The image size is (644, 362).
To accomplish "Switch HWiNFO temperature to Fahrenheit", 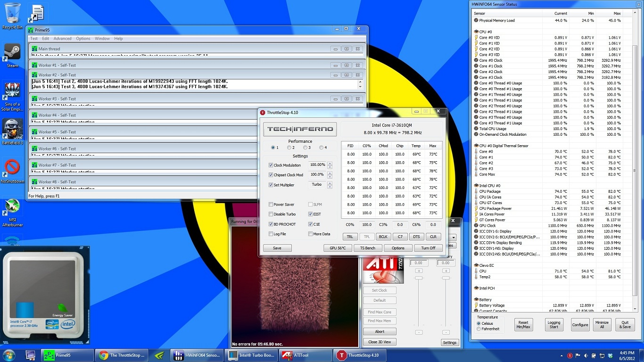I will point(479,329).
